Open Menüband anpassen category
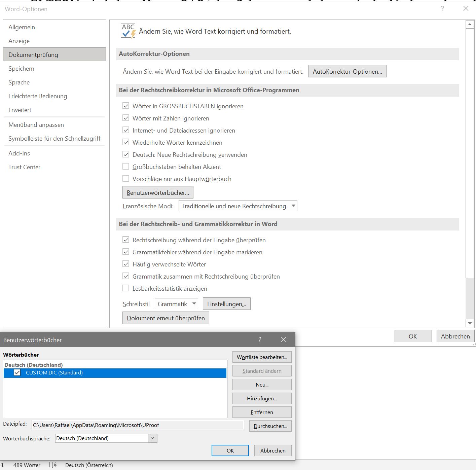476x470 pixels. (x=54, y=125)
